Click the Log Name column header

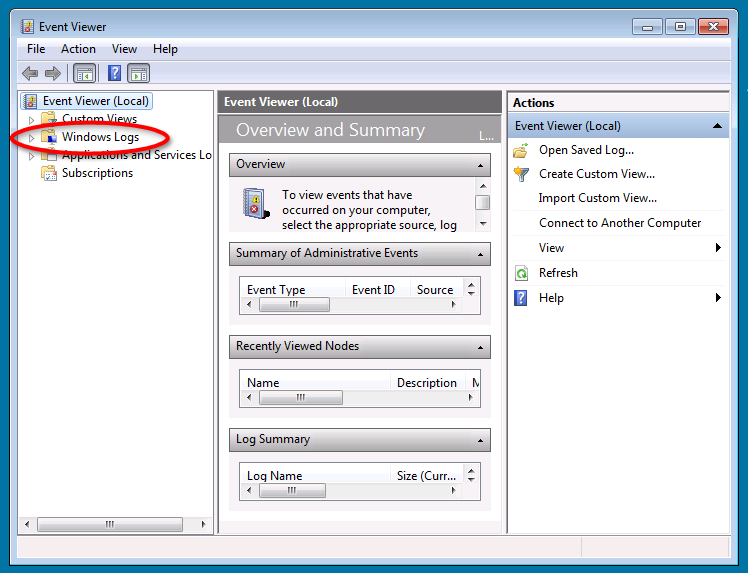pos(315,476)
